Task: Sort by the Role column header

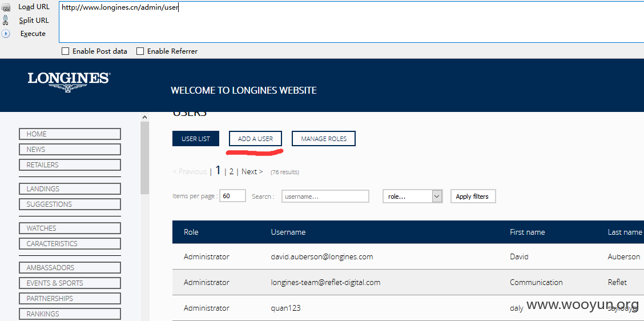Action: 191,232
